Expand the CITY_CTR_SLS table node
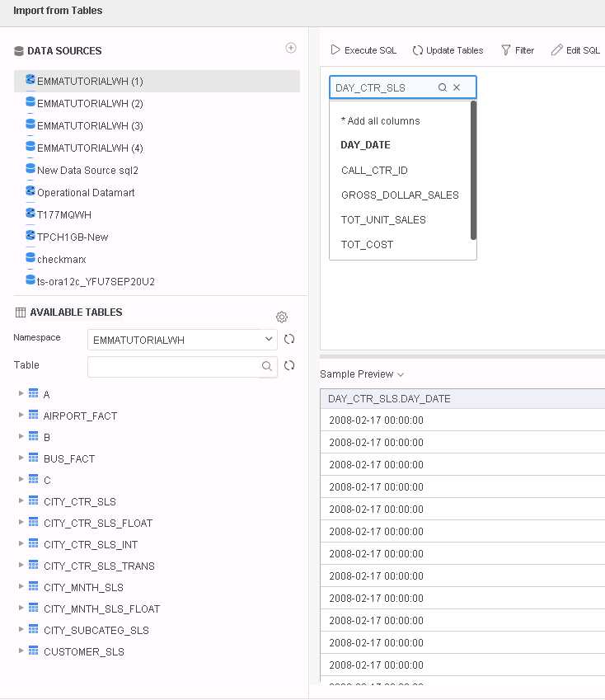The height and width of the screenshot is (700, 605). point(21,501)
